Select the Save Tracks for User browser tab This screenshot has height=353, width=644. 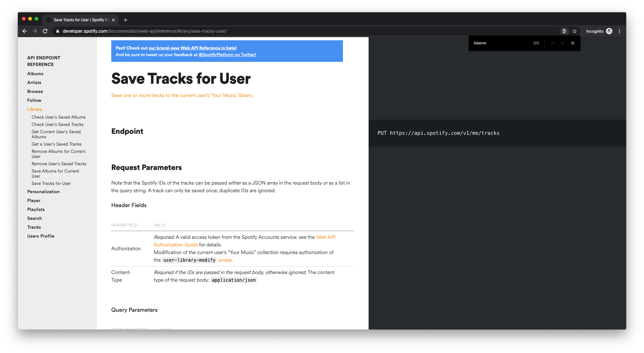81,20
